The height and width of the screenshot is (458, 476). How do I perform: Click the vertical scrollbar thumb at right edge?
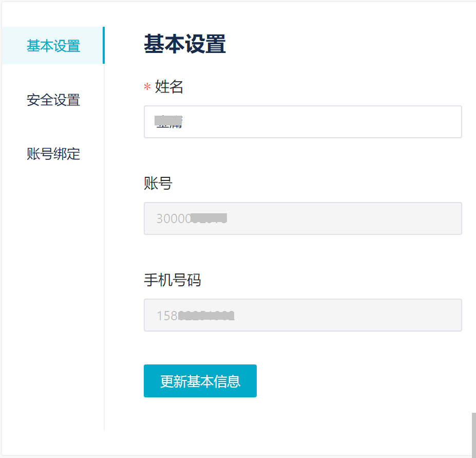(473, 434)
